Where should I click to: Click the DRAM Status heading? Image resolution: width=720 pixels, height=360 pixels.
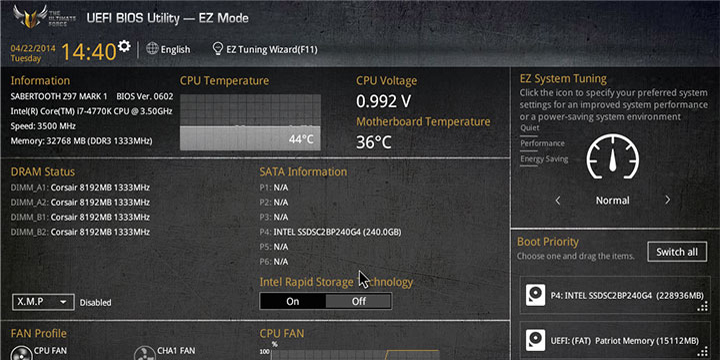(43, 172)
